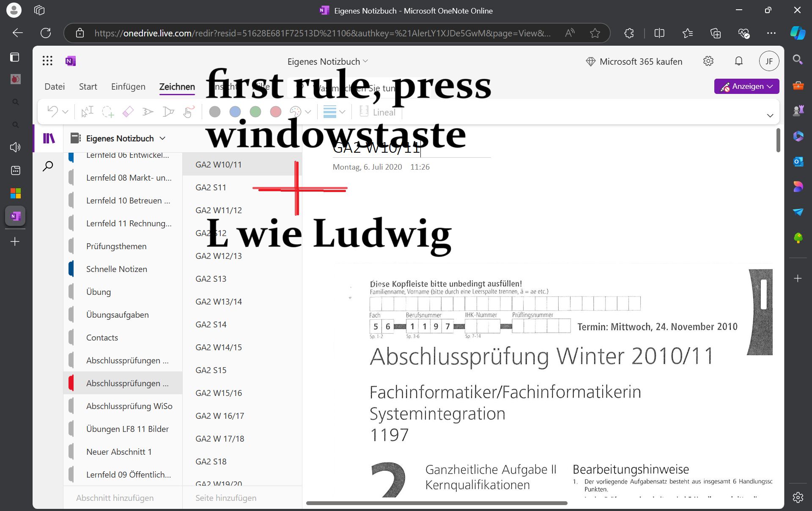Expand the pen thickness dropdown
Screen dimensions: 812x511
(x=342, y=112)
